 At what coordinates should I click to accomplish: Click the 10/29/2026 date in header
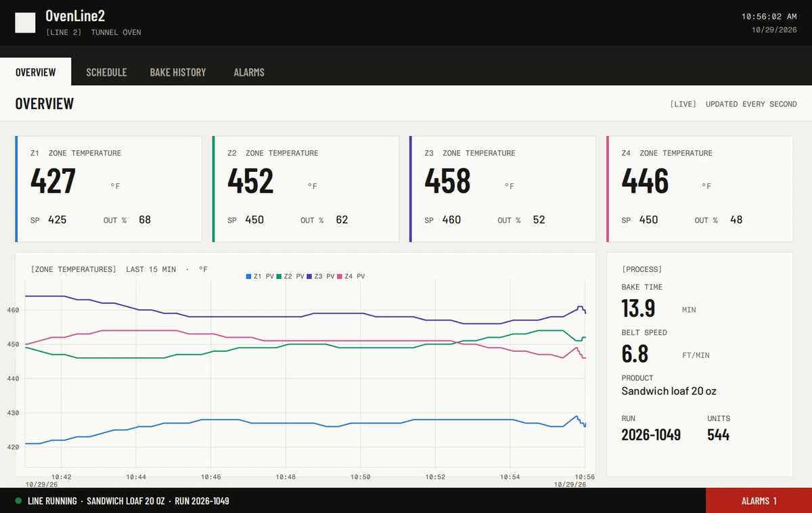tap(775, 30)
